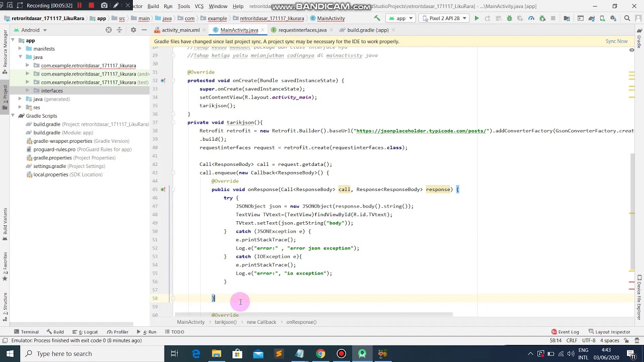Collapse the java folder node
This screenshot has width=644, height=362.
20,57
